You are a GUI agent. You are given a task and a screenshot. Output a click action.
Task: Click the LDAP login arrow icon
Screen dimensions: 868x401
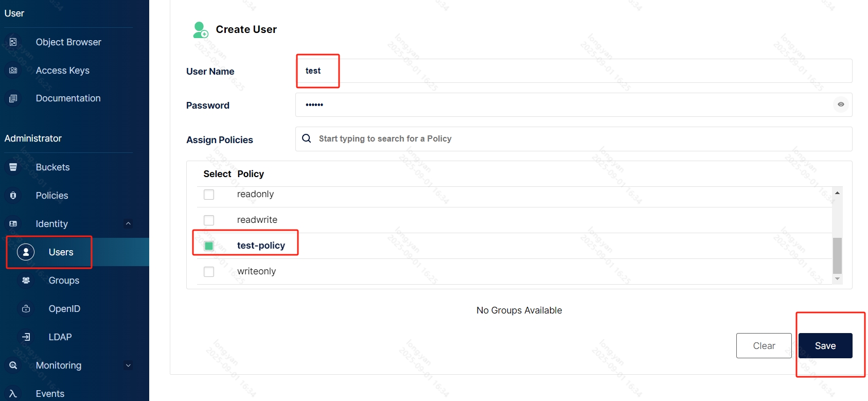26,337
